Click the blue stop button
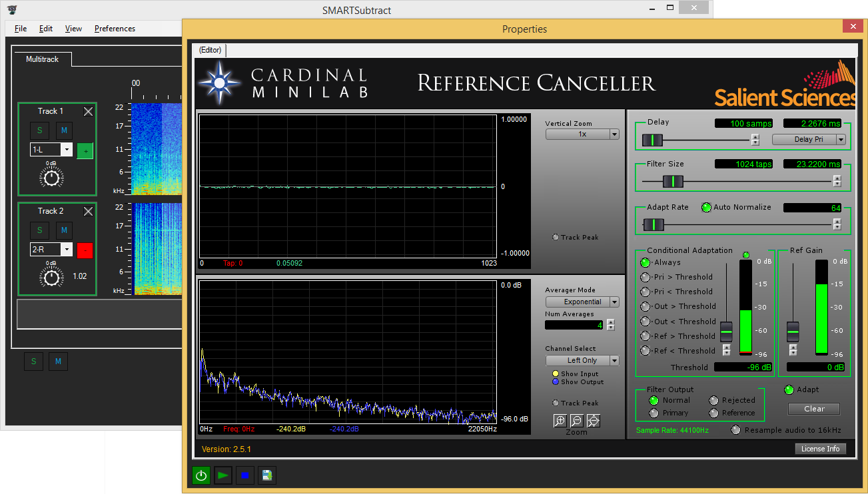Image resolution: width=868 pixels, height=494 pixels. coord(245,475)
